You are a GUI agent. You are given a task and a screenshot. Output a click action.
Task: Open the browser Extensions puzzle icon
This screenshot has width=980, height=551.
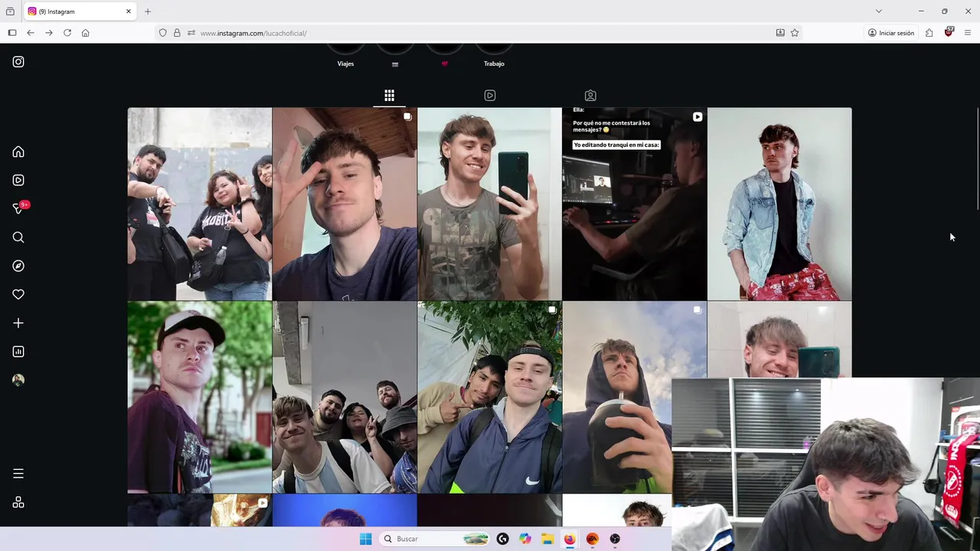click(929, 33)
